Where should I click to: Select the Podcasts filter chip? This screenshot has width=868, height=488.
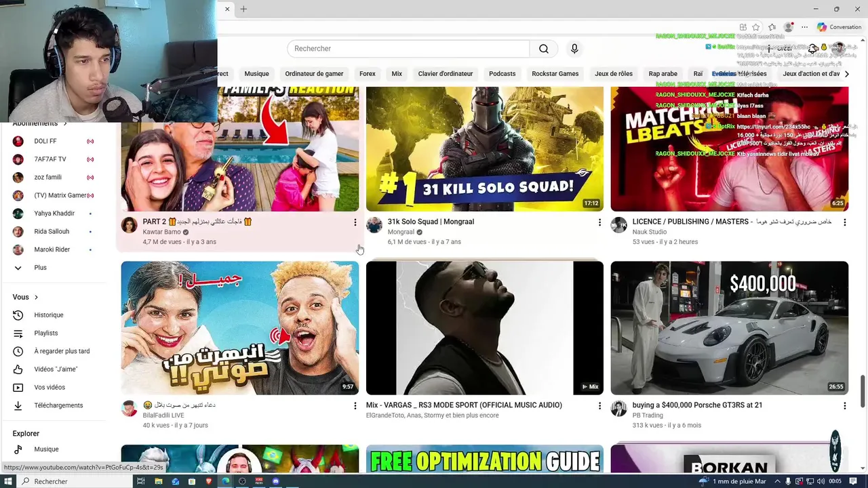(x=502, y=74)
